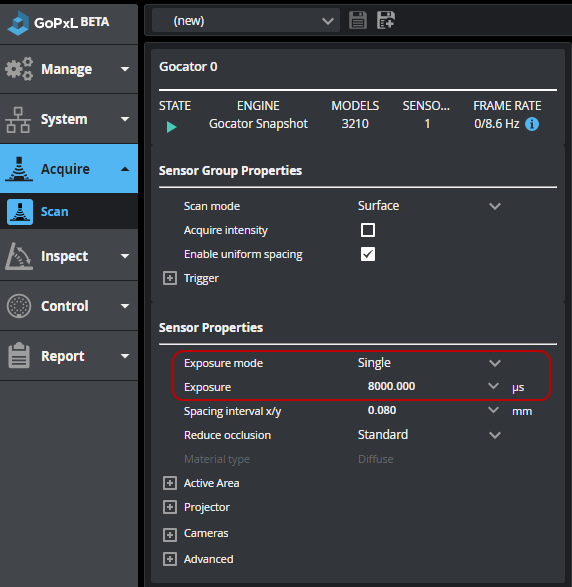Open the Exposure mode Single dropdown
Viewport: 572px width, 587px height.
coord(429,363)
